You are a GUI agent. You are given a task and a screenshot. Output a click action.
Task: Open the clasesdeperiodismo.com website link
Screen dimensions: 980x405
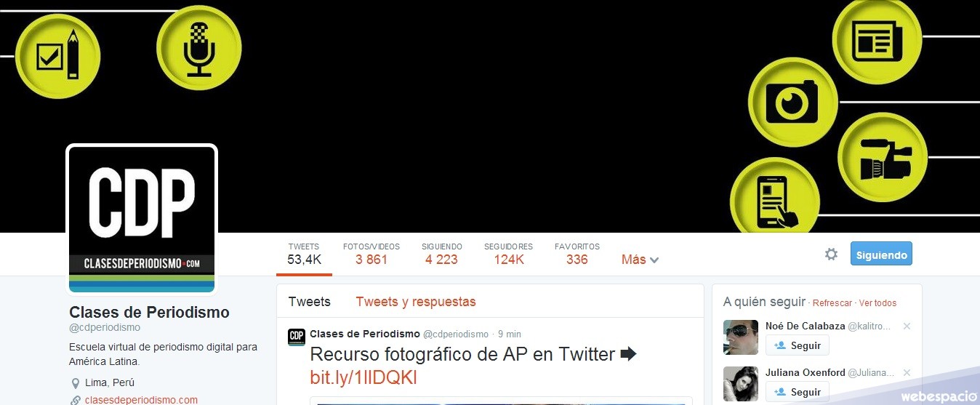141,400
